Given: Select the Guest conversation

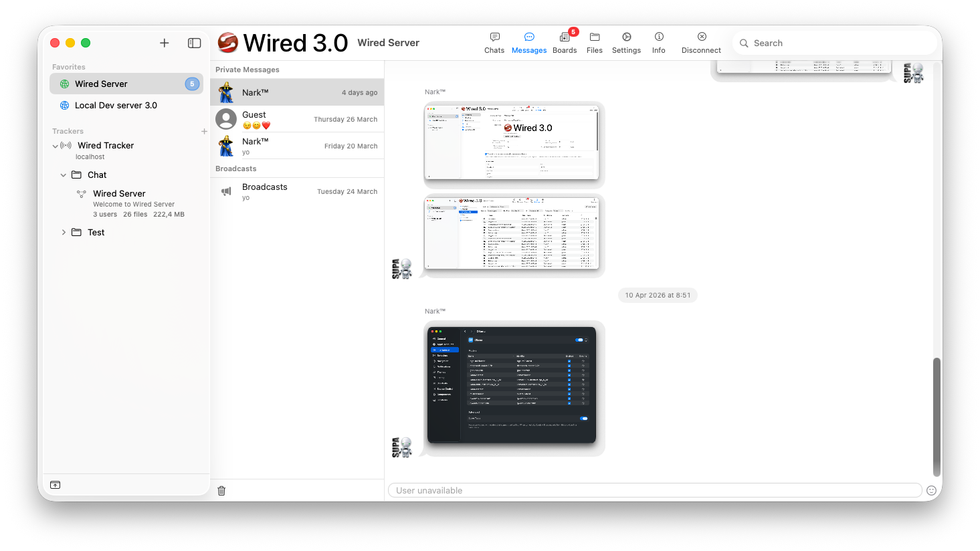Looking at the screenshot, I should [x=297, y=119].
